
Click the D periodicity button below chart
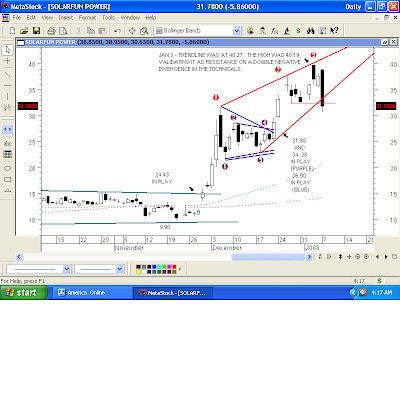pos(329,257)
